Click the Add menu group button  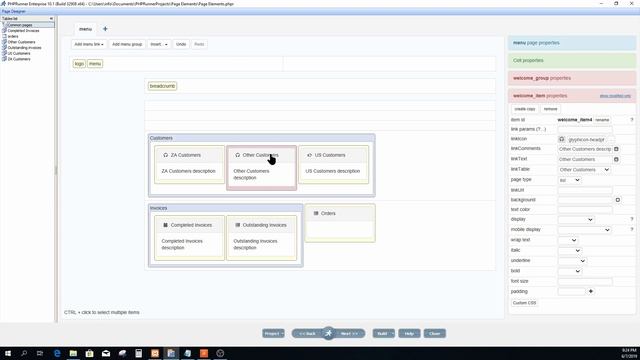click(127, 44)
